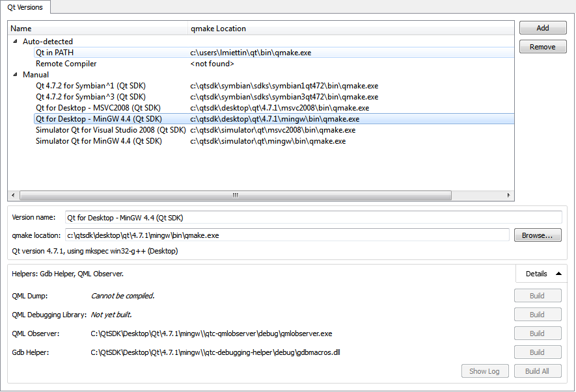Click the simulator mingw qmake path cell
This screenshot has width=576, height=392.
pos(267,141)
